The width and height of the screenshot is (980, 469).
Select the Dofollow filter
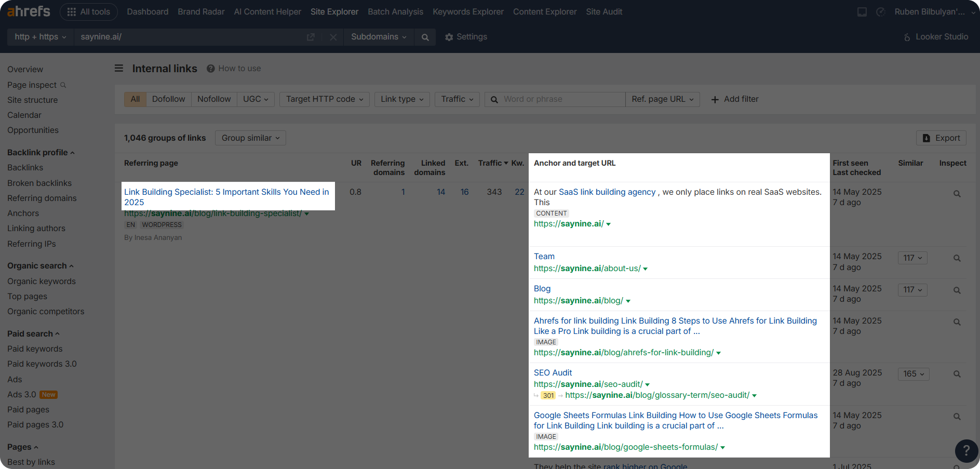click(168, 99)
